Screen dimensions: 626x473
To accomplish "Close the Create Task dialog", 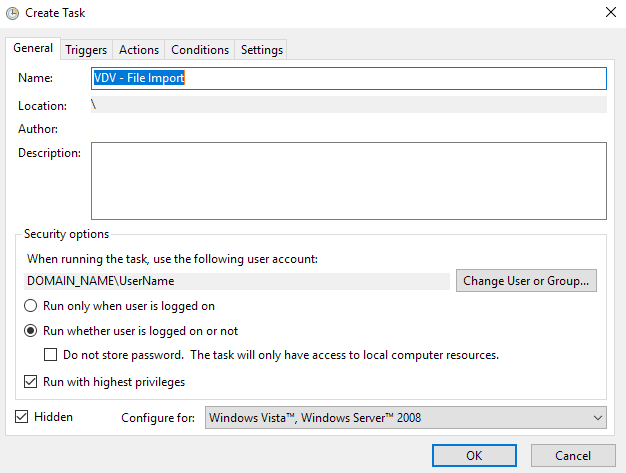I will (610, 13).
